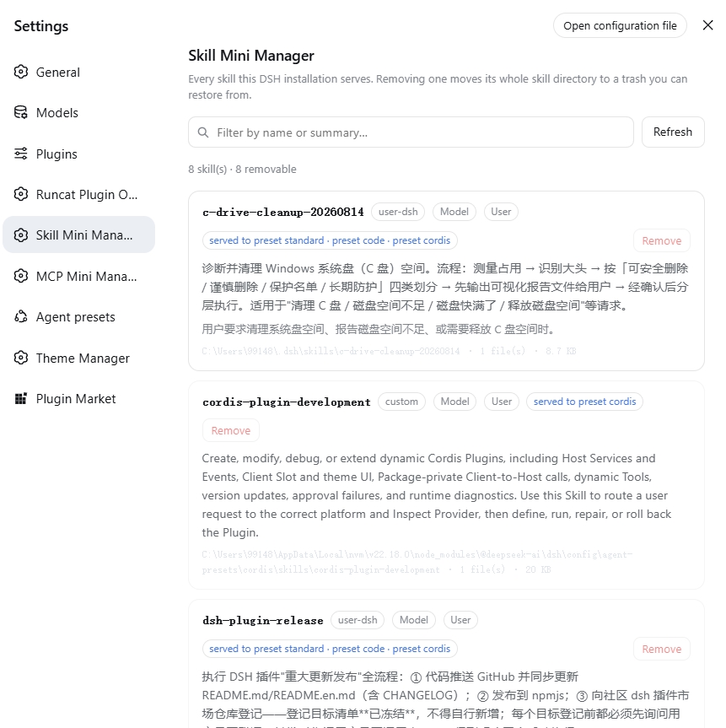Click the 'Every skill this DSH installation serves' description
726x728 pixels.
pos(438,87)
